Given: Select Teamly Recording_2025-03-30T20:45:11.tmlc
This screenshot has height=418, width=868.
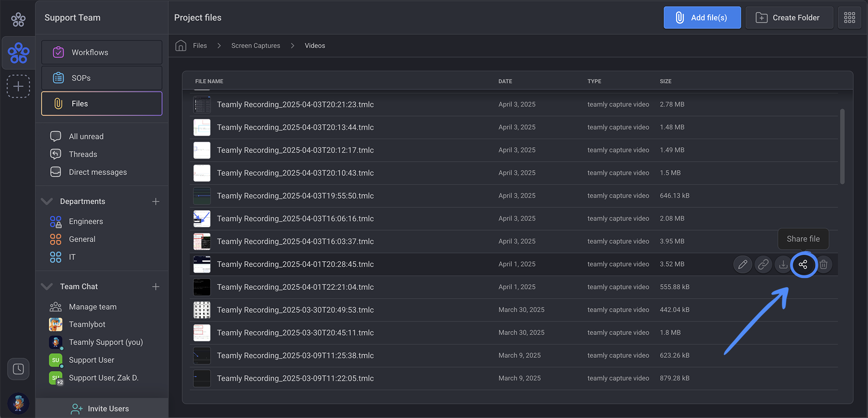Looking at the screenshot, I should [x=295, y=332].
